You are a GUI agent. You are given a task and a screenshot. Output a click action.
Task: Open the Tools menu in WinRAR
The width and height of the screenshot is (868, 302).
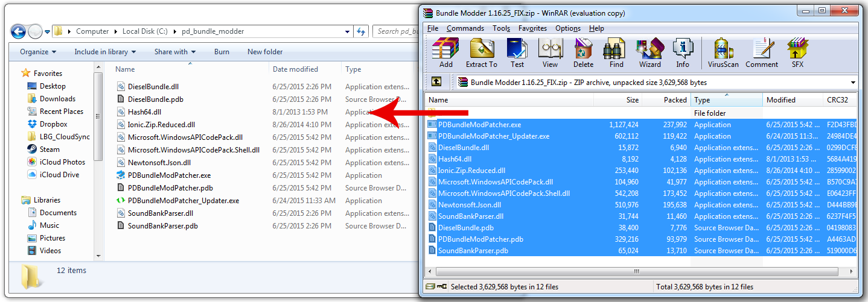(501, 28)
